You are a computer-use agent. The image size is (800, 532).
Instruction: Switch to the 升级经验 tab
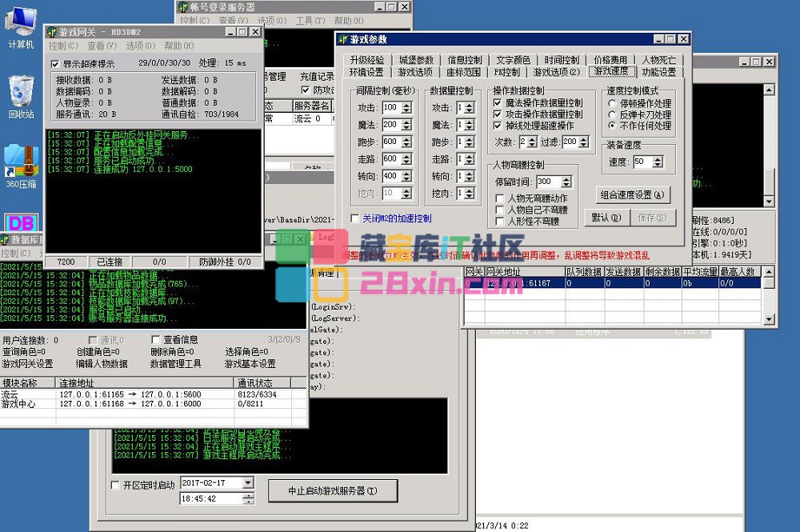point(366,60)
